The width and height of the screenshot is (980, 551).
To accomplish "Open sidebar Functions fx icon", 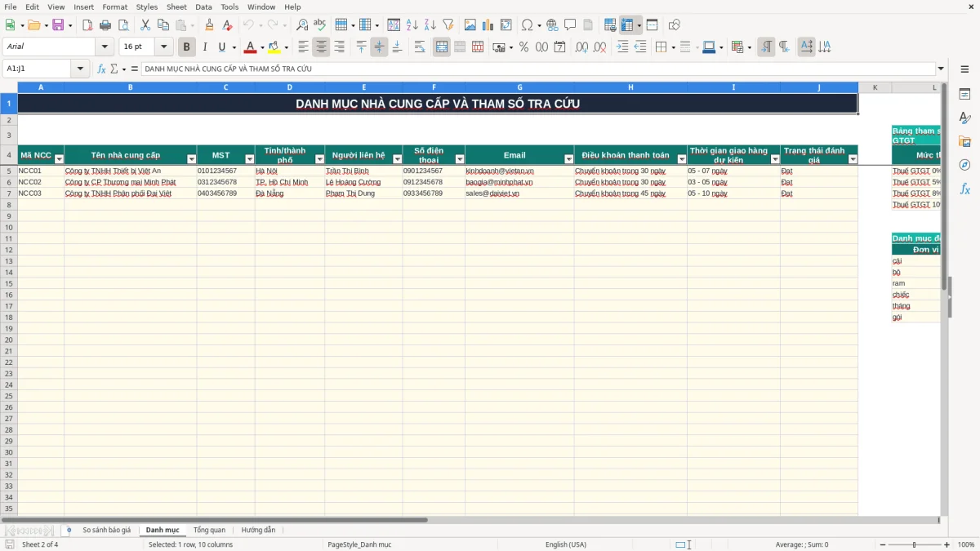I will (964, 189).
